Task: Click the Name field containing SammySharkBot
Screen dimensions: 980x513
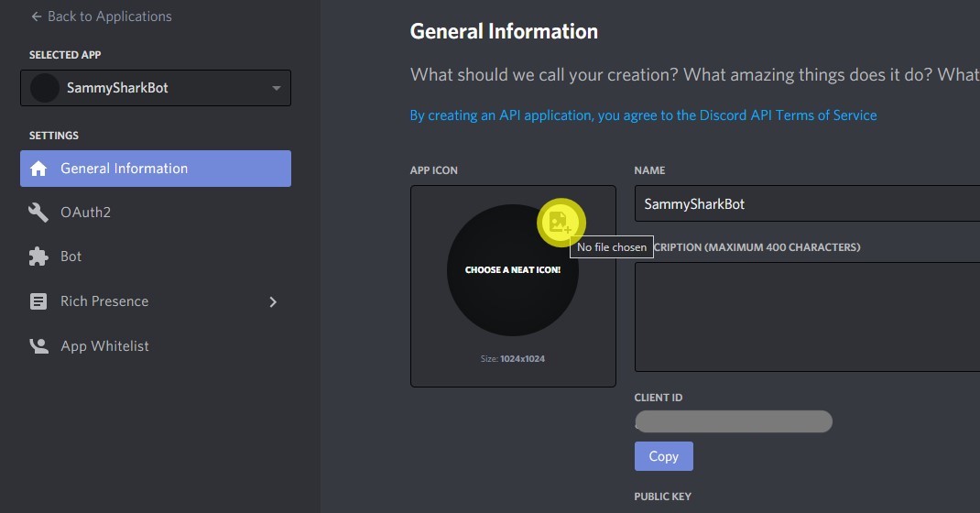Action: tap(806, 203)
